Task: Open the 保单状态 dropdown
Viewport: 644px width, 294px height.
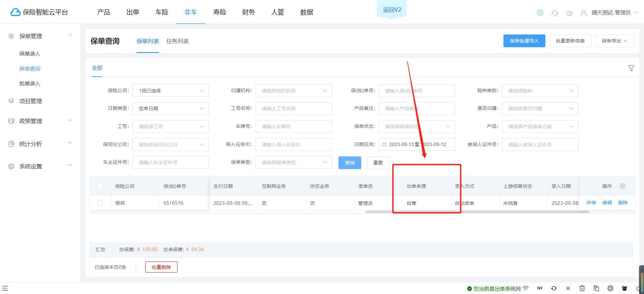Action: click(417, 127)
